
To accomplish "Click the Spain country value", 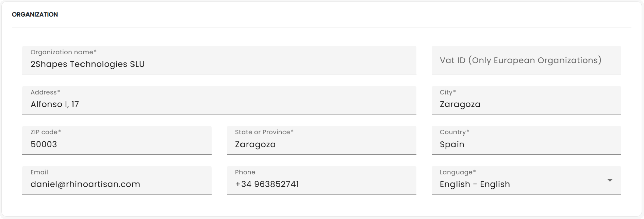I will pyautogui.click(x=452, y=144).
